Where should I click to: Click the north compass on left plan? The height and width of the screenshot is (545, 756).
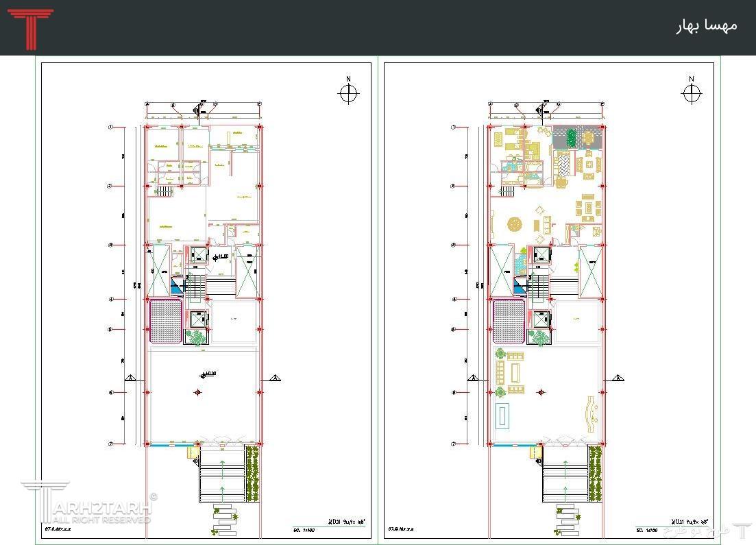click(348, 93)
